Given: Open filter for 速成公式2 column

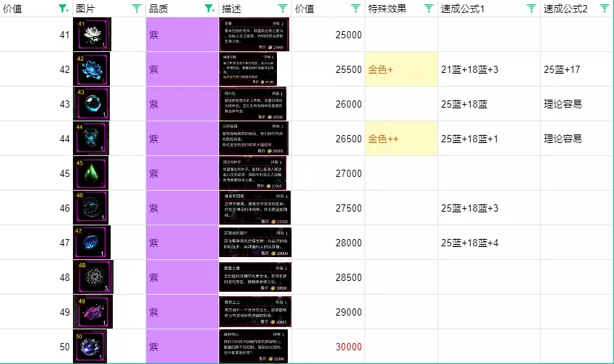Looking at the screenshot, I should click(x=605, y=8).
